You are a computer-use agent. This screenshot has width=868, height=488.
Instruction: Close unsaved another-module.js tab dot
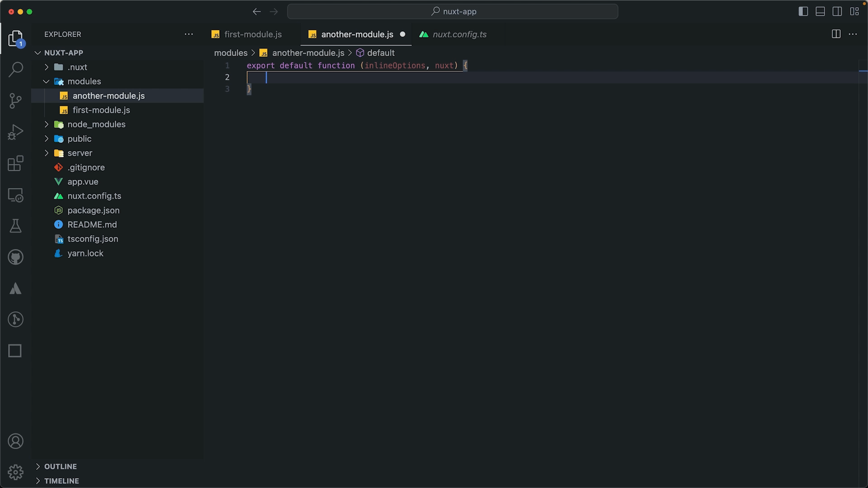click(x=402, y=34)
